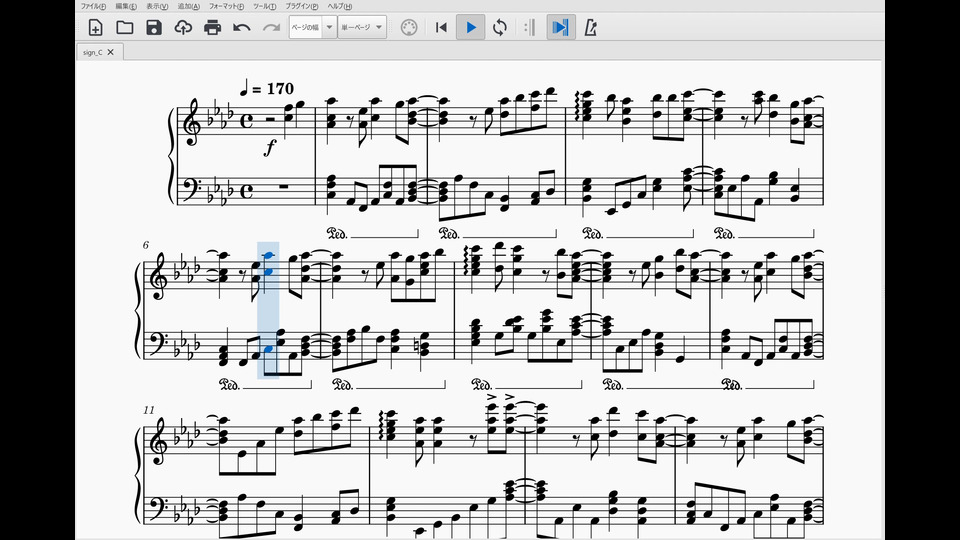The image size is (960, 540).
Task: Select the first Ped. marking below measure 6
Action: pos(229,384)
